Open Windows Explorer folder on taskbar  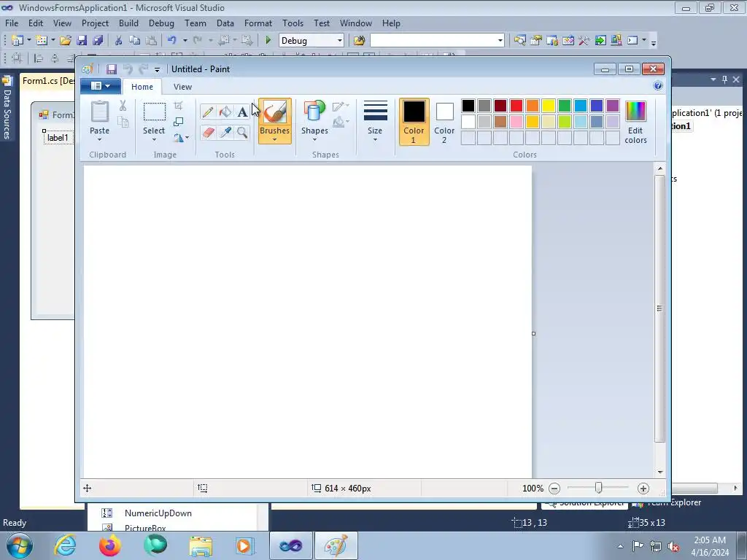coord(201,545)
